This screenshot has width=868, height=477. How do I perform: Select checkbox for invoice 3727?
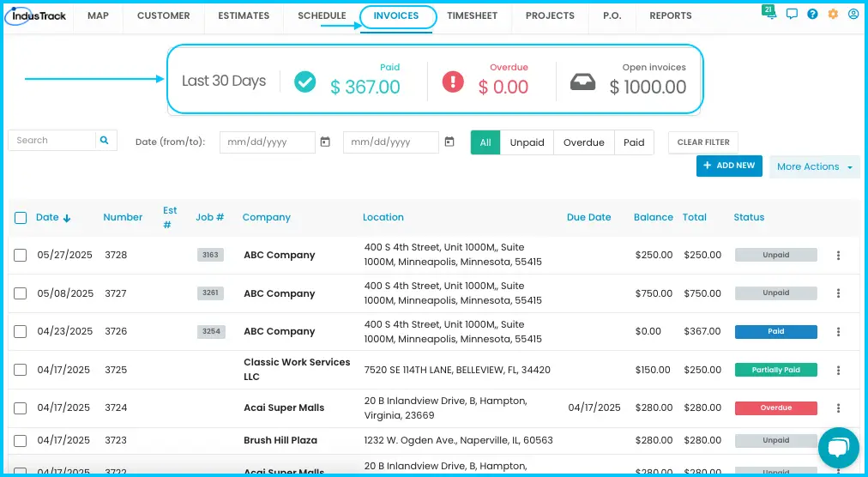20,293
